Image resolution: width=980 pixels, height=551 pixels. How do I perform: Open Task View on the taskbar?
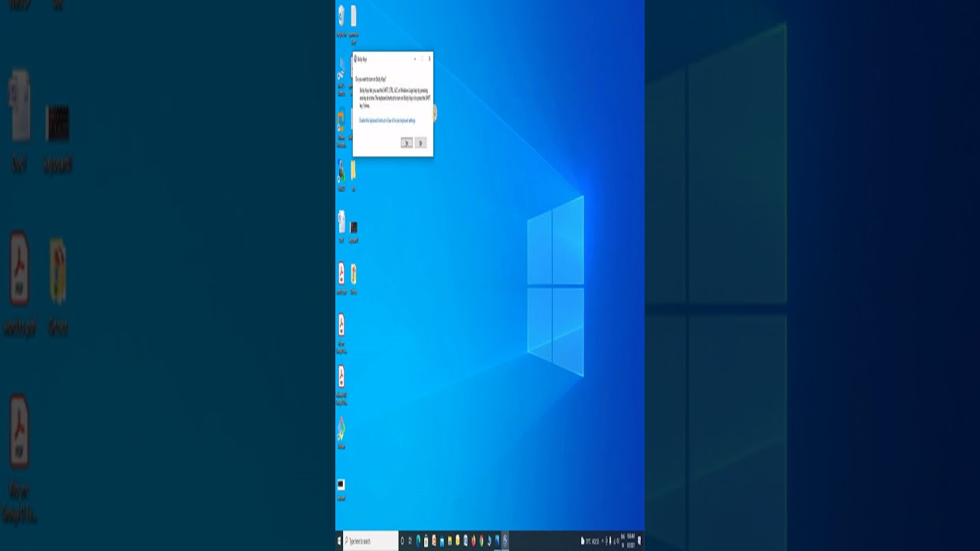[410, 541]
